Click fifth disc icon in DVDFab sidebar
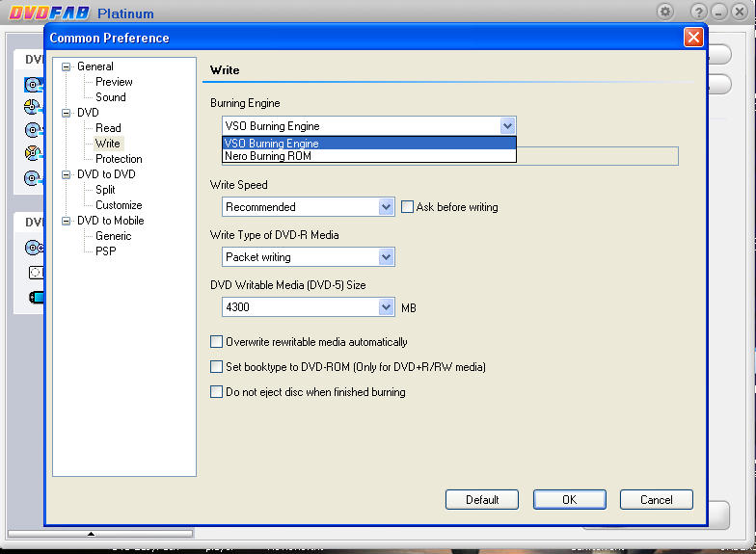 click(33, 178)
